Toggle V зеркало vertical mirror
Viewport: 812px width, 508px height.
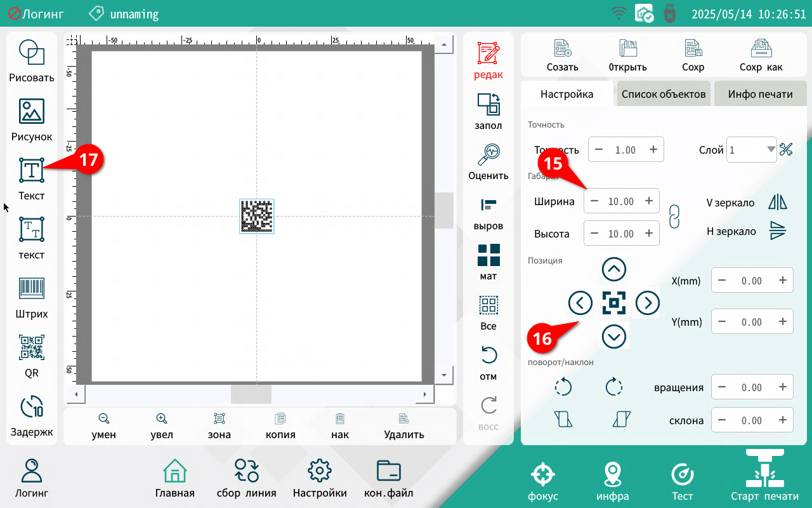pyautogui.click(x=777, y=202)
